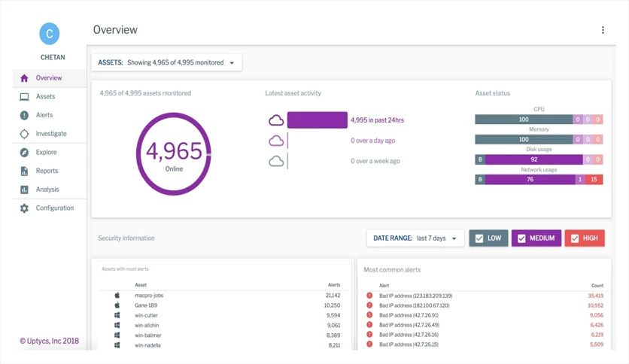The width and height of the screenshot is (629, 364).
Task: Open the vertical three-dot options menu
Action: pos(603,30)
